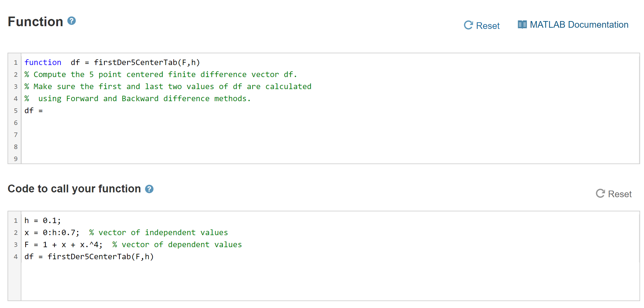This screenshot has width=644, height=308.
Task: Click the documentation book glyph next to MATLAB
Action: point(522,24)
